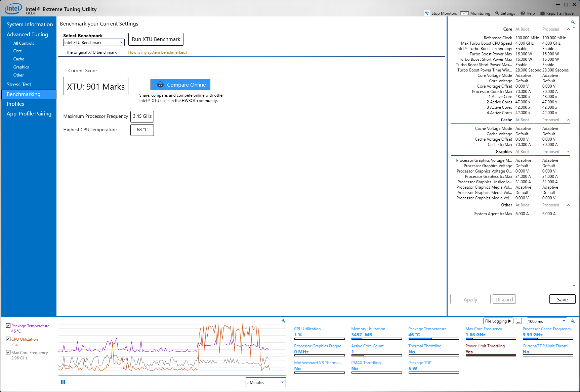This screenshot has width=580, height=392.
Task: Open the Monitoring view icon
Action: click(x=464, y=13)
